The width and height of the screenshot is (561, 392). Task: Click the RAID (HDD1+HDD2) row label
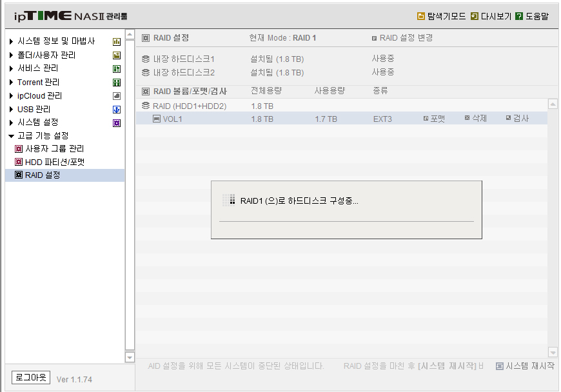pos(190,106)
